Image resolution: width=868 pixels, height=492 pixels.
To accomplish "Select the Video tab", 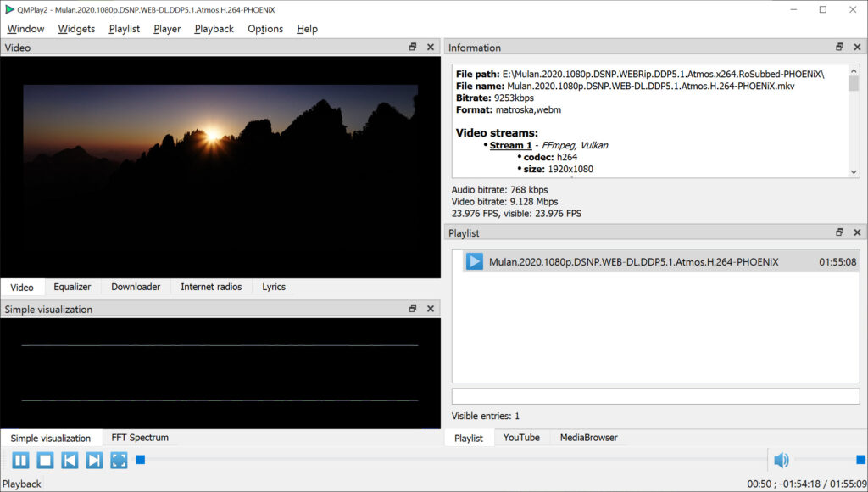I will [22, 287].
